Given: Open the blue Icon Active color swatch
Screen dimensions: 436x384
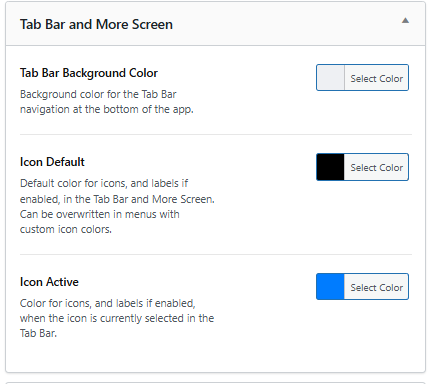Looking at the screenshot, I should (x=330, y=287).
